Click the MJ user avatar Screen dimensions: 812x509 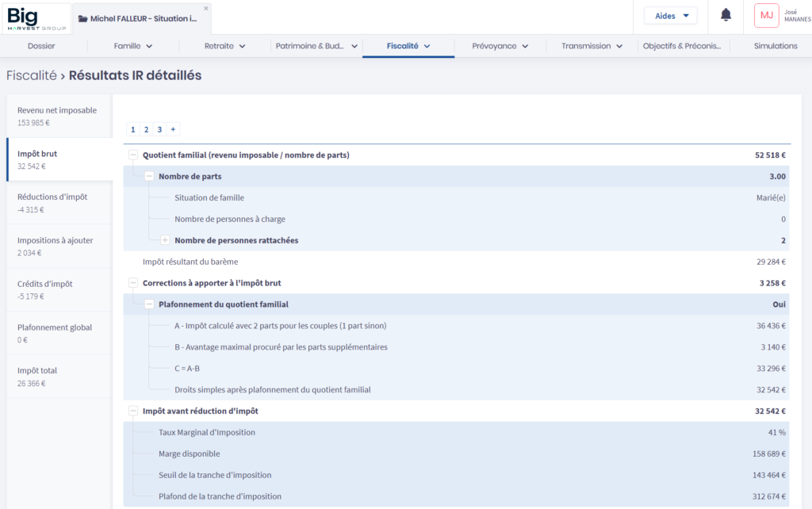click(x=766, y=15)
